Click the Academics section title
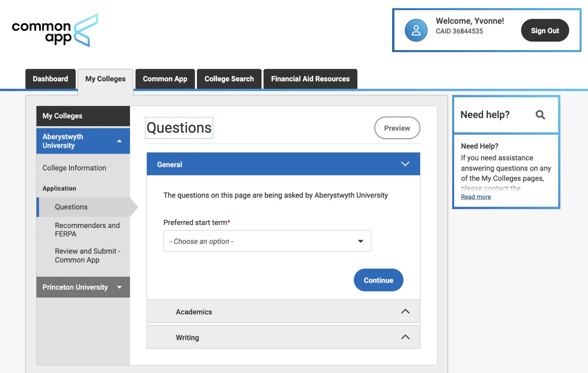This screenshot has height=373, width=588. point(194,312)
